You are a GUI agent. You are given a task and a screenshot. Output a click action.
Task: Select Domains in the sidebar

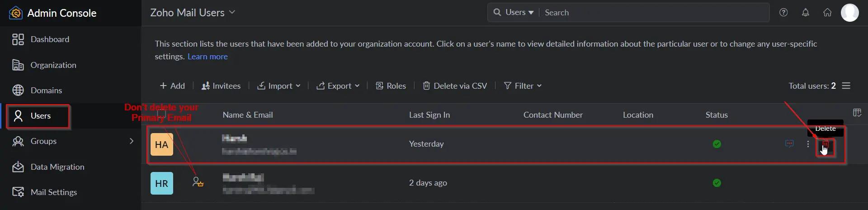(x=46, y=91)
